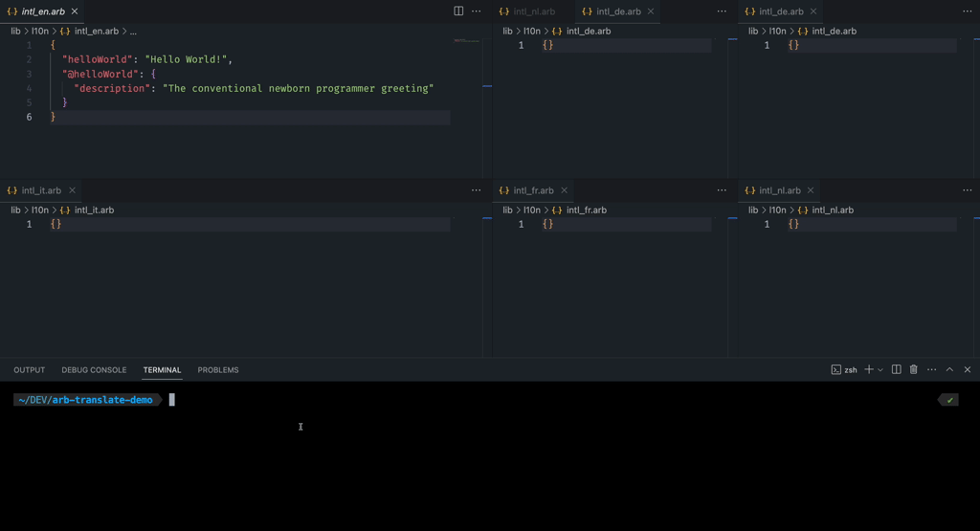Open lib breadcrumb in the intl_en.arb editor
Screen dimensions: 980x531
click(15, 31)
